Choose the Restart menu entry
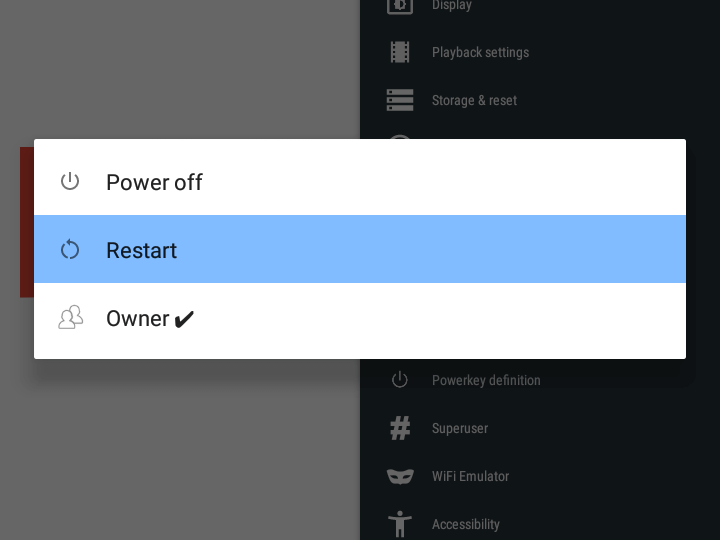This screenshot has height=540, width=720. point(141,250)
